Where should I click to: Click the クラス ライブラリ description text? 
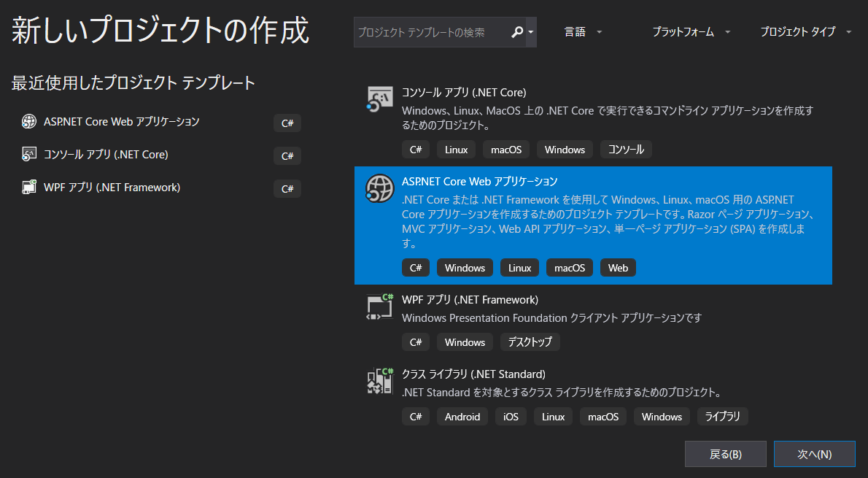(x=562, y=392)
